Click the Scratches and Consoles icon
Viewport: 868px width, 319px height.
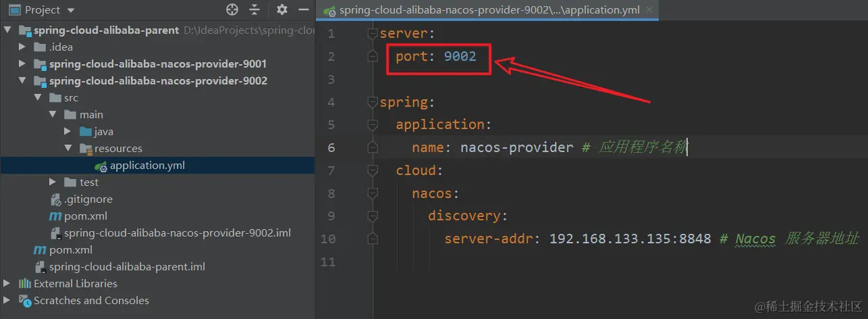point(25,301)
